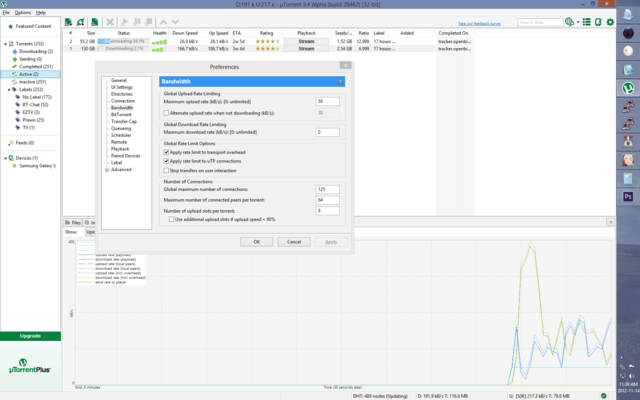Create new torrent using the third toolbar icon

94,22
